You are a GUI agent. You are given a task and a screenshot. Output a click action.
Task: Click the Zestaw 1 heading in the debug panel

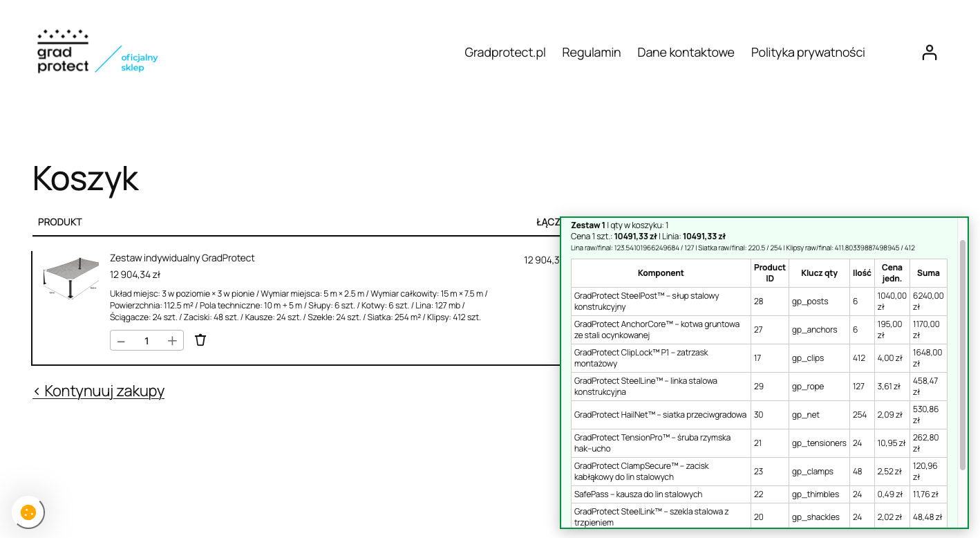(588, 225)
